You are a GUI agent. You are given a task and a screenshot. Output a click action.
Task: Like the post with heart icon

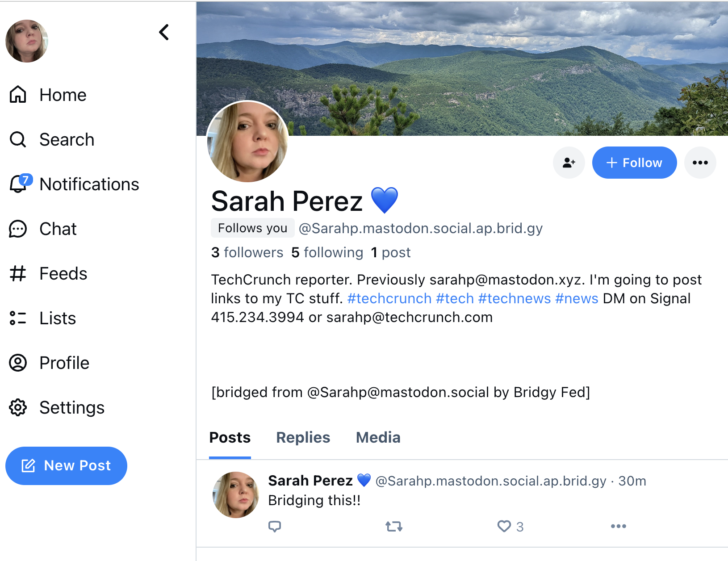[x=504, y=526]
